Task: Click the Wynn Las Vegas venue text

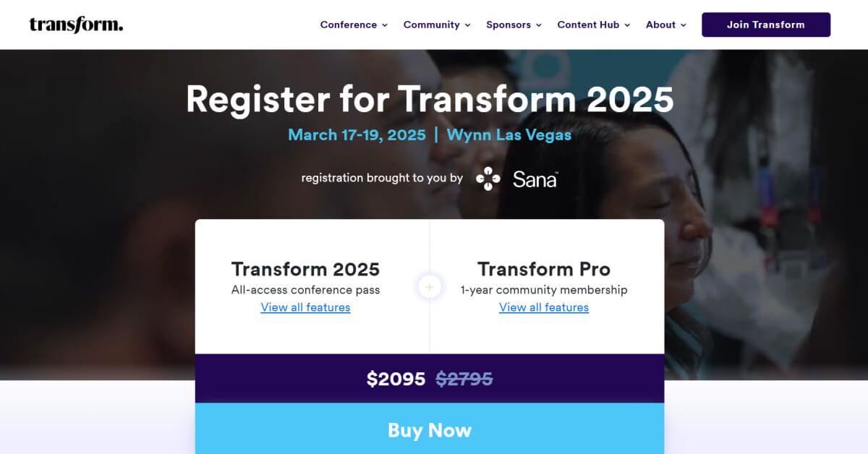Action: [x=509, y=134]
